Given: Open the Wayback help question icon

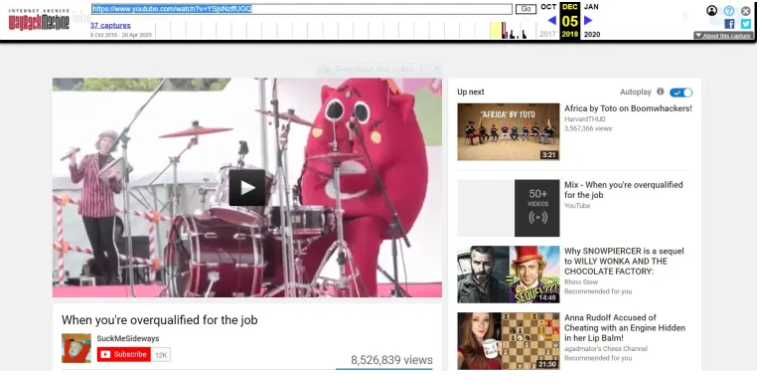Looking at the screenshot, I should (x=729, y=11).
